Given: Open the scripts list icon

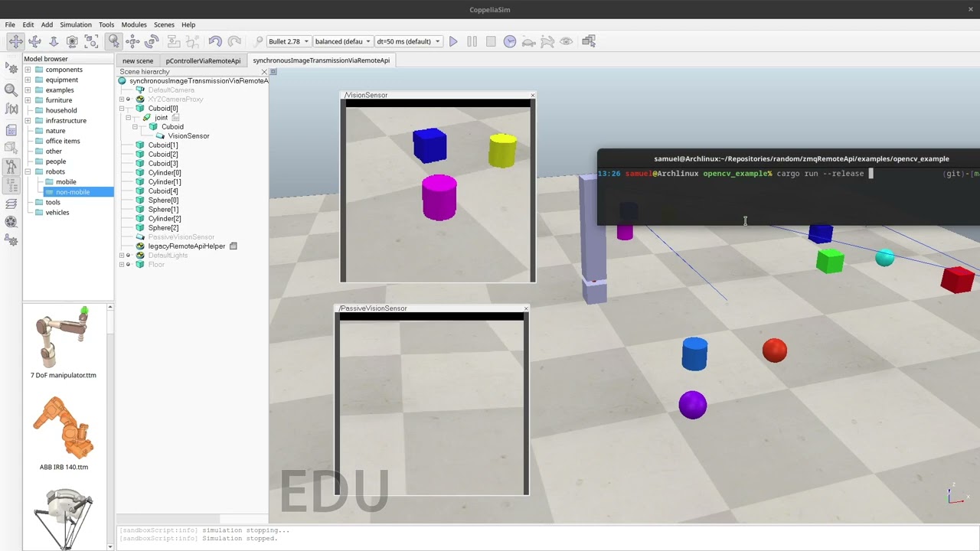Looking at the screenshot, I should point(11,130).
